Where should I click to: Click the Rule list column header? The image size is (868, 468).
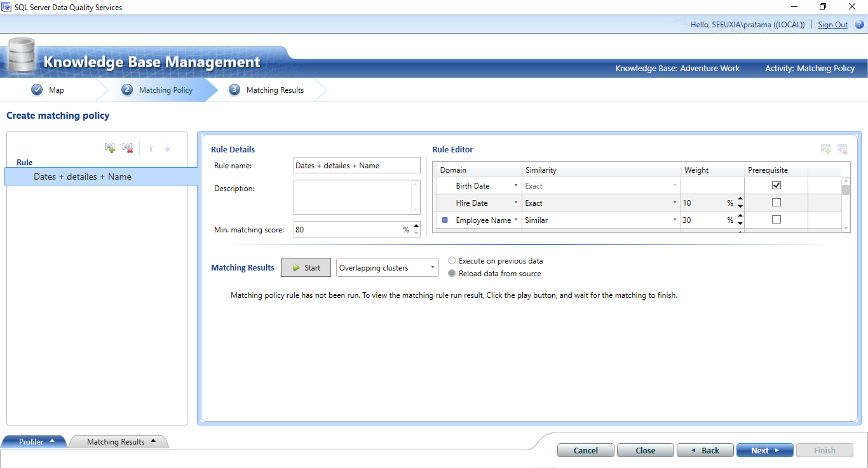tap(25, 163)
